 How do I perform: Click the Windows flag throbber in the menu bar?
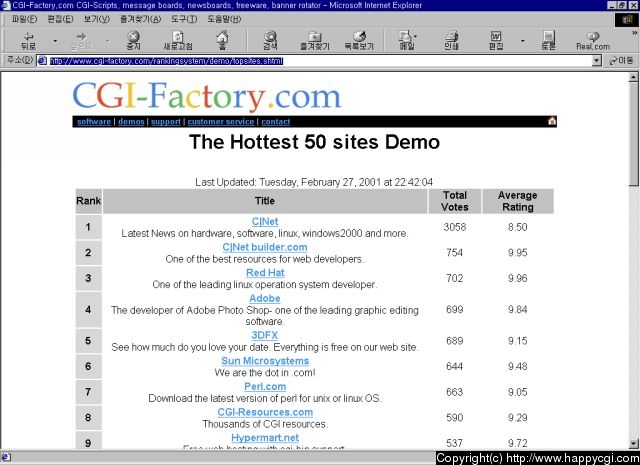(x=627, y=19)
